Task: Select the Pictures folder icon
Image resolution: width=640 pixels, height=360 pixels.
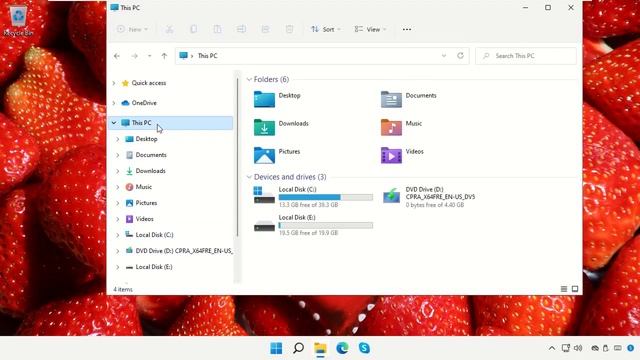Action: [264, 155]
